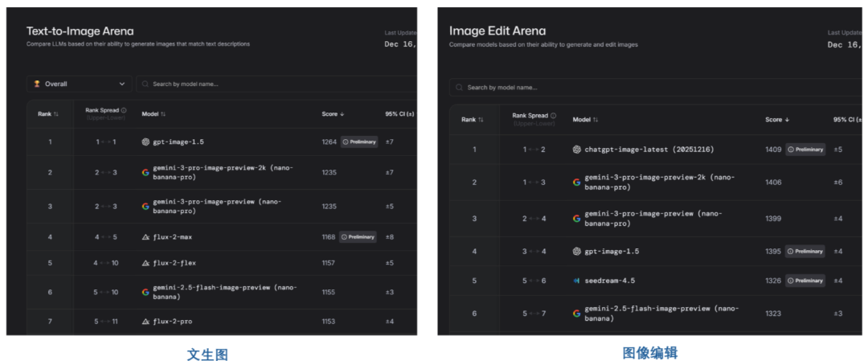Click OpenAI icon beside gpt-image-1.5 in Image Edit Arena
The width and height of the screenshot is (868, 361).
click(x=577, y=252)
